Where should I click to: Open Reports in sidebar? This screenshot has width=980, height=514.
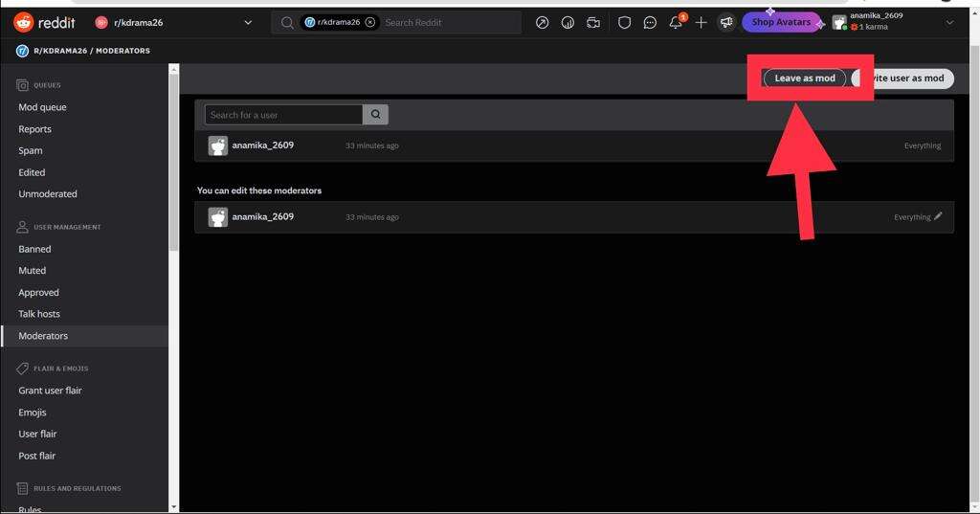point(35,129)
